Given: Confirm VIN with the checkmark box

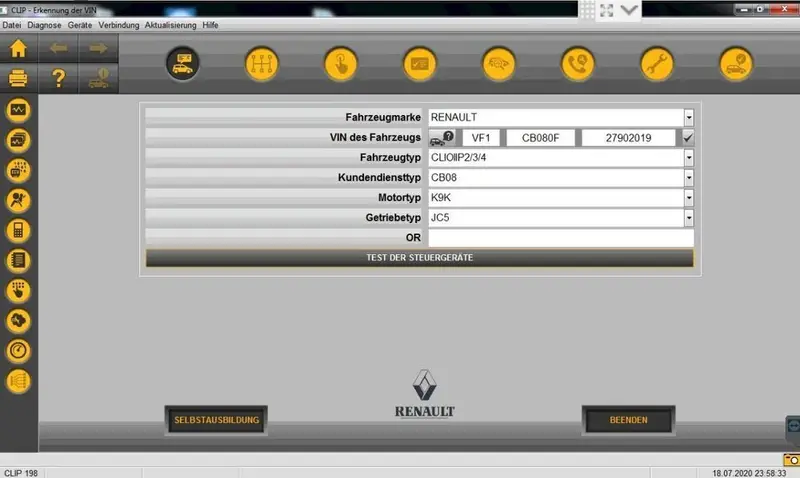Looking at the screenshot, I should point(688,138).
